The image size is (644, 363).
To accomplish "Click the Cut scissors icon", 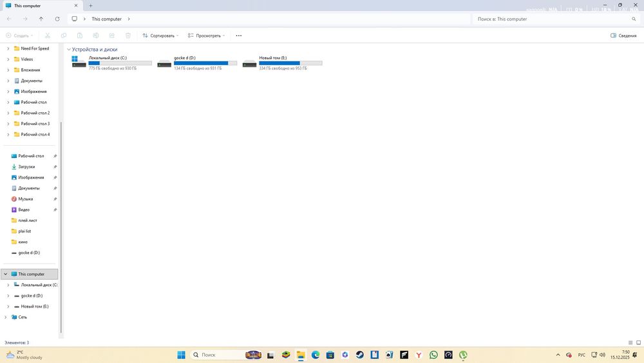I will 47,35.
